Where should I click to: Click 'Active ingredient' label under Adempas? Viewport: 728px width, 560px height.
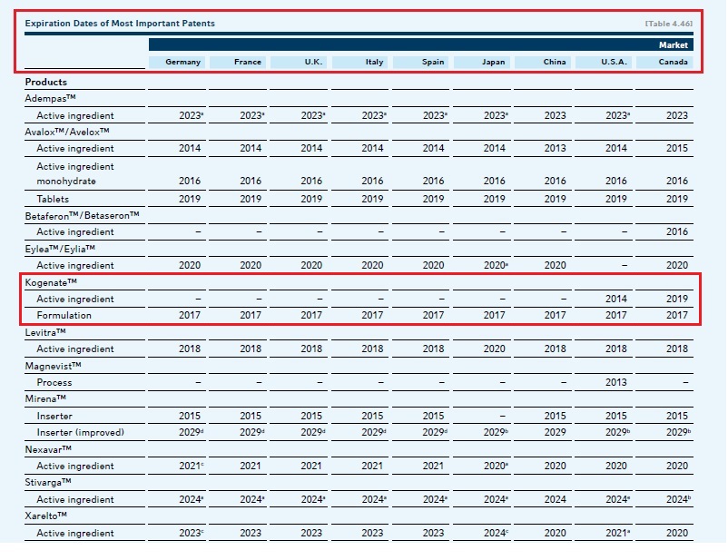pos(75,115)
